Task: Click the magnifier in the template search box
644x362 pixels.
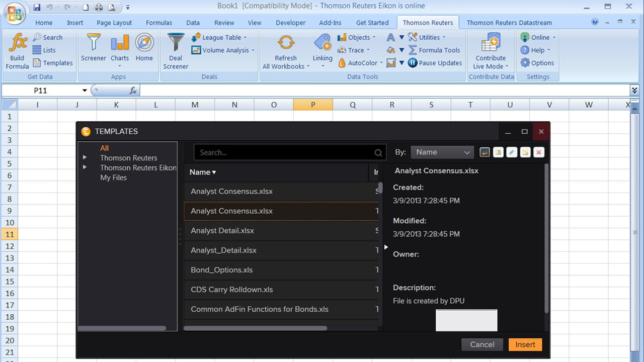Action: point(378,153)
